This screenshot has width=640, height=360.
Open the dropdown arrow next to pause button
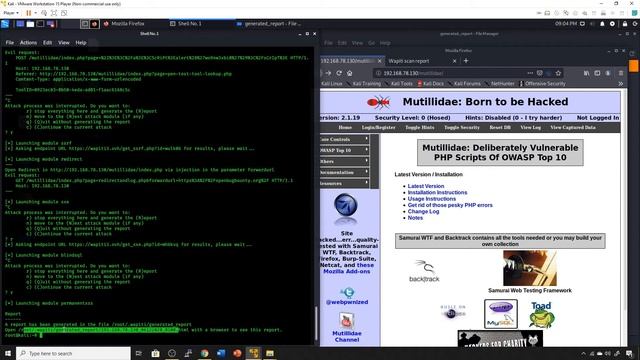[36, 13]
